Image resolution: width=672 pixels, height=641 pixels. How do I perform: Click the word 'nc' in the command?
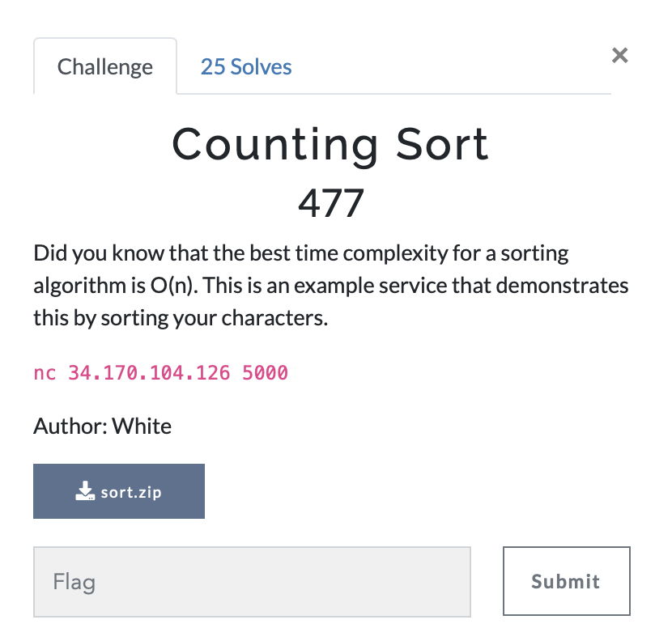45,374
